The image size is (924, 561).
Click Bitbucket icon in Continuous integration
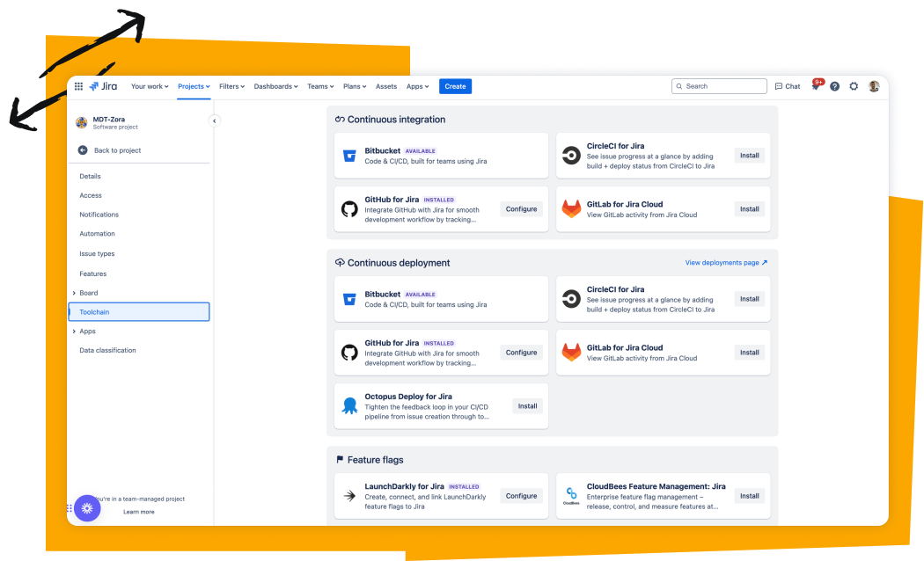pyautogui.click(x=349, y=156)
